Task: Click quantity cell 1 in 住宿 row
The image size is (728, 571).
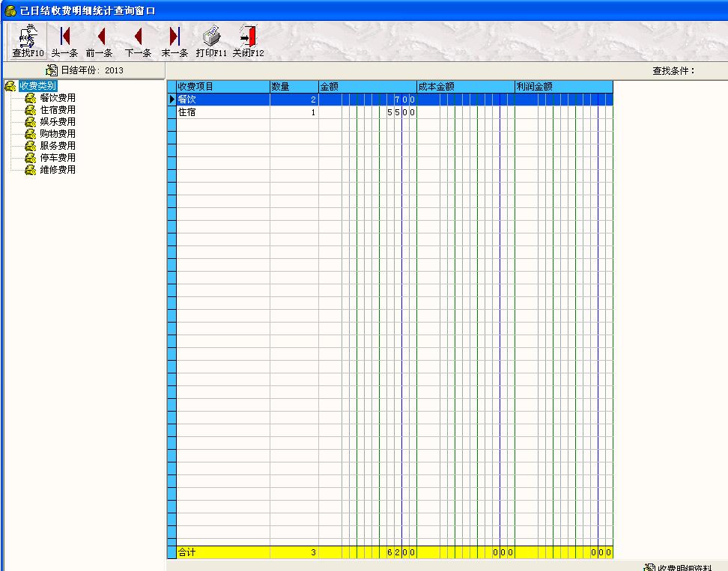Action: pos(294,112)
